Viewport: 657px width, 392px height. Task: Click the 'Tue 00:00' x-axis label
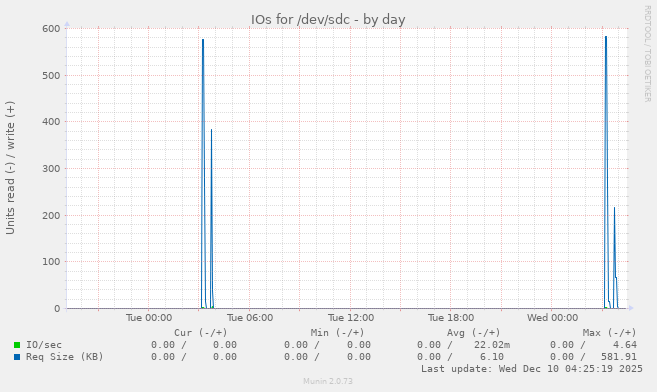pyautogui.click(x=149, y=318)
